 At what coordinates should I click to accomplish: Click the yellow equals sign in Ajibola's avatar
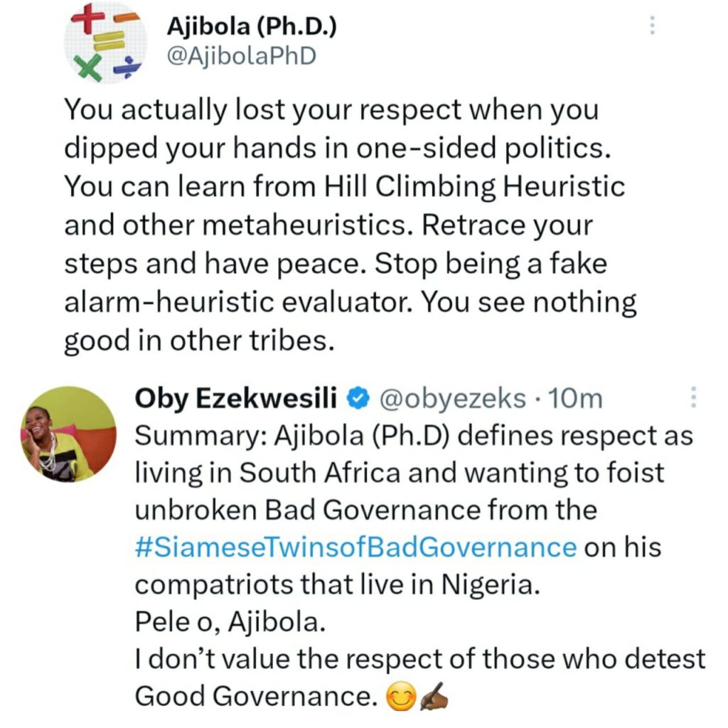[107, 43]
